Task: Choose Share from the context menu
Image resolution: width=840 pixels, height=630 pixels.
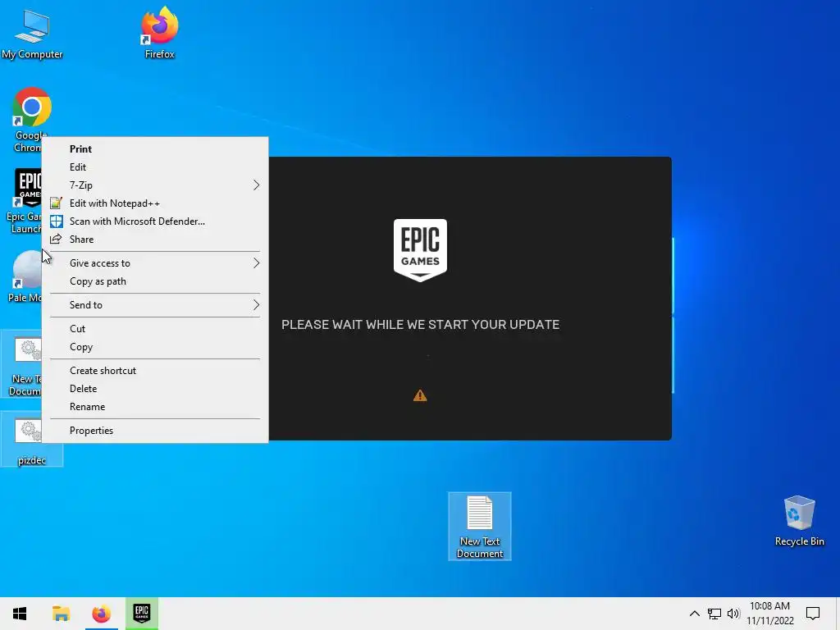Action: click(155, 240)
